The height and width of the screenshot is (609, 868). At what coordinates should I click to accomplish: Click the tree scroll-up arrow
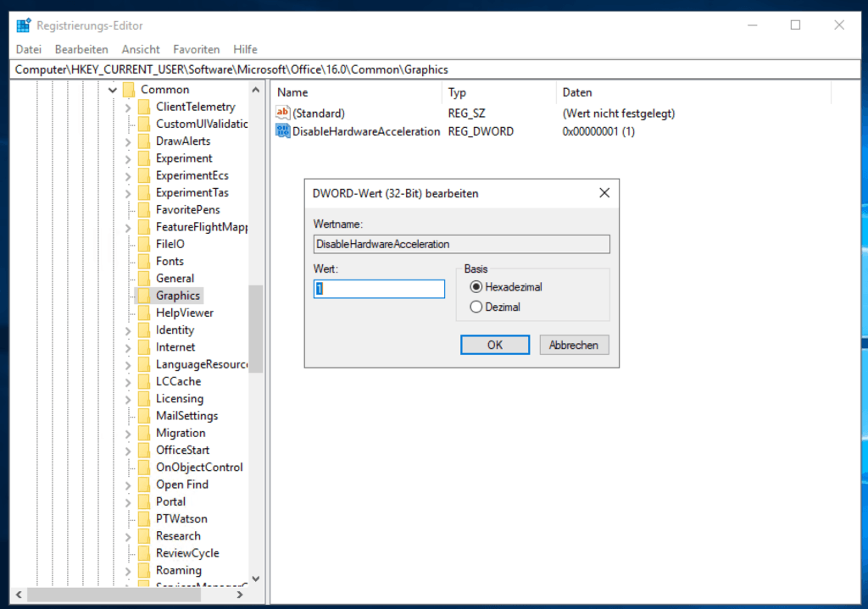[x=255, y=90]
